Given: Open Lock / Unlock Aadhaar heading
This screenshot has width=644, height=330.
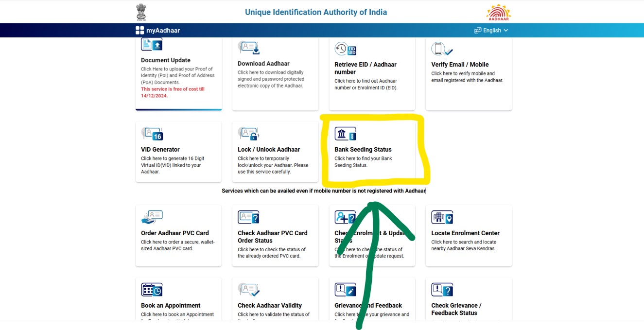Looking at the screenshot, I should [269, 150].
